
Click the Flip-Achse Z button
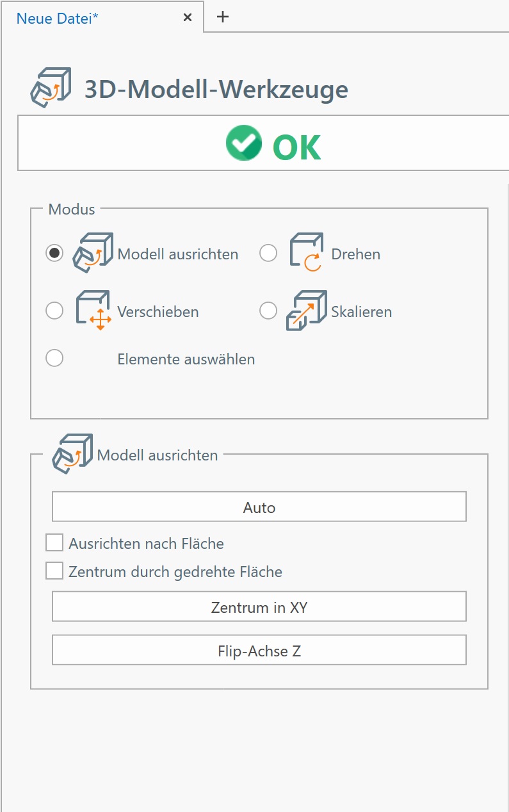tap(259, 650)
